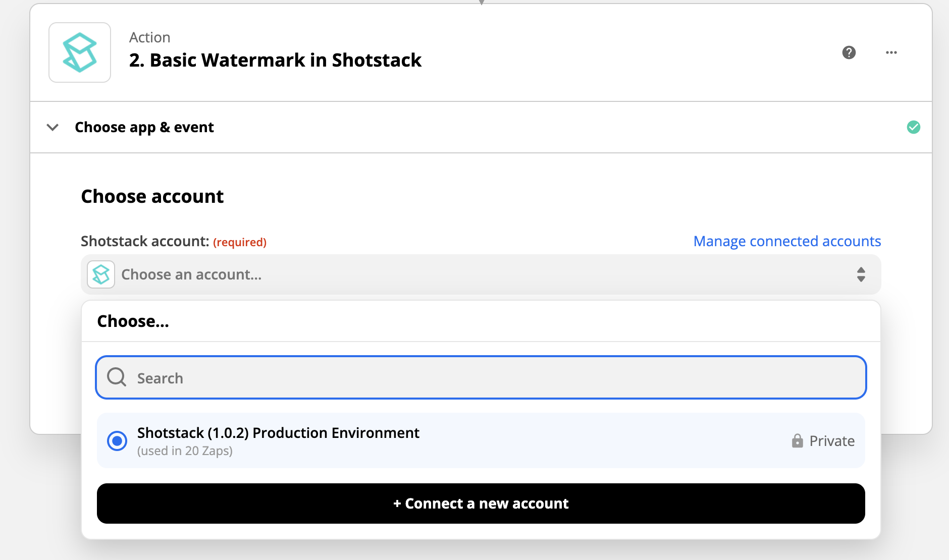This screenshot has height=560, width=949.
Task: Click the Choose account heading
Action: [152, 196]
